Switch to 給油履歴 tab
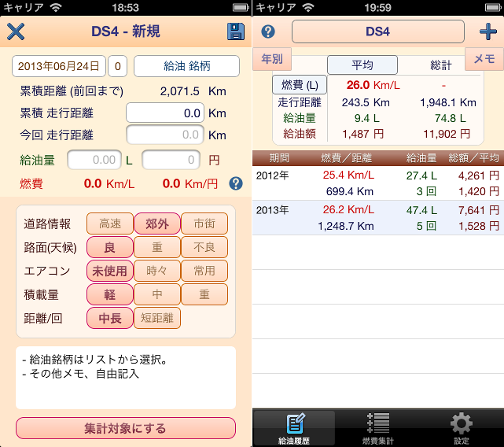The height and width of the screenshot is (447, 504). (294, 429)
